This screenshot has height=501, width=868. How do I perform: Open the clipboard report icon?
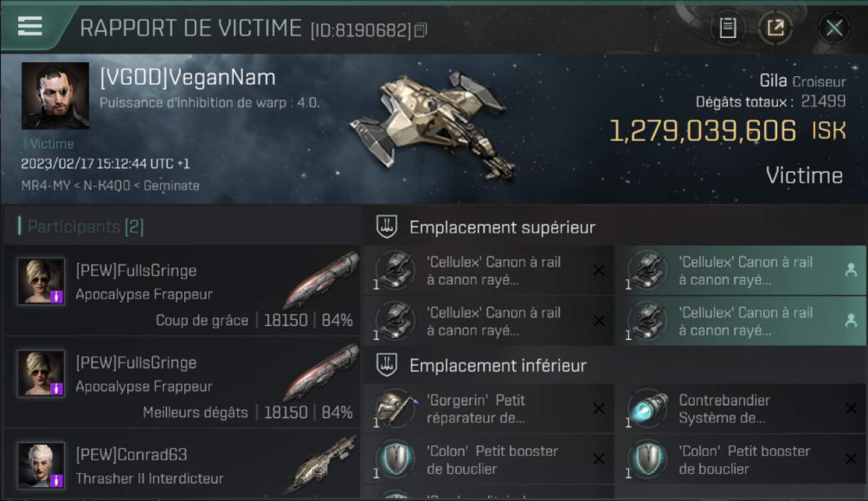coord(728,28)
